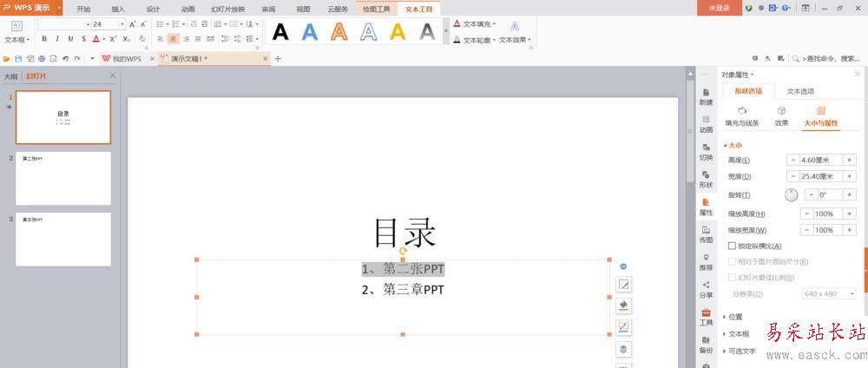Center-align the text
Viewport: 868px width, 368px height.
click(x=174, y=39)
